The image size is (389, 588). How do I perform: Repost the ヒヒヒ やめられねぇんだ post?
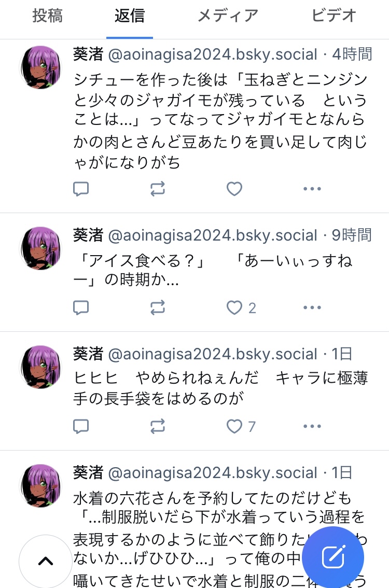tap(158, 426)
